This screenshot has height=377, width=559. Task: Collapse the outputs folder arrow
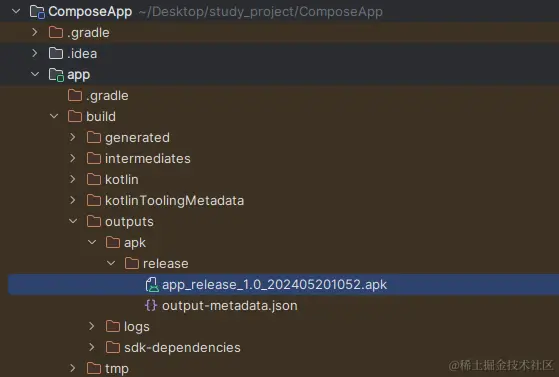[73, 221]
